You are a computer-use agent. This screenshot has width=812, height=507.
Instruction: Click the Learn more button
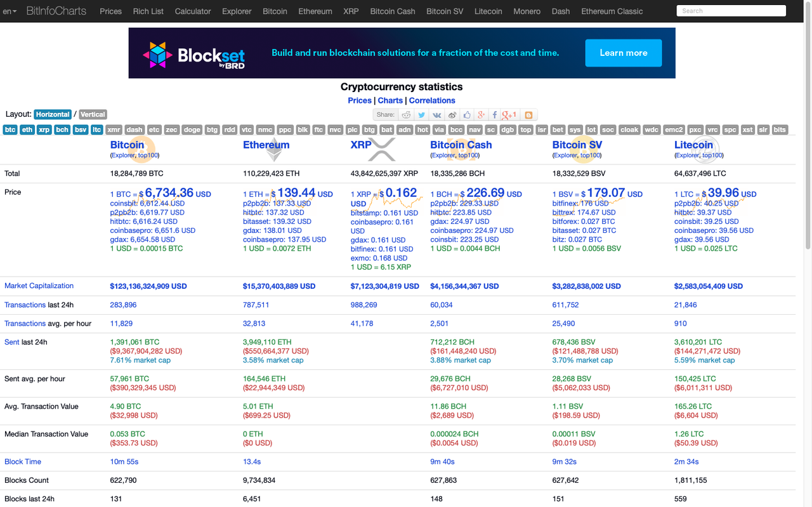pyautogui.click(x=623, y=53)
